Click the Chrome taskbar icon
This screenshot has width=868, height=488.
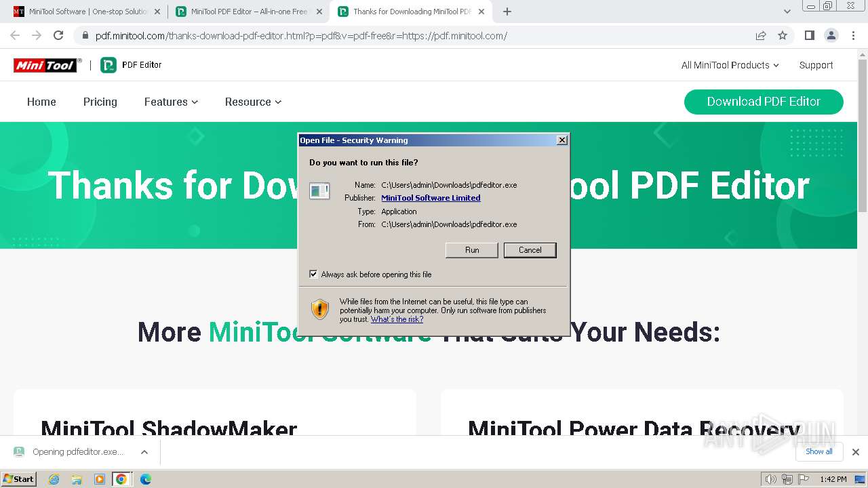pos(121,479)
